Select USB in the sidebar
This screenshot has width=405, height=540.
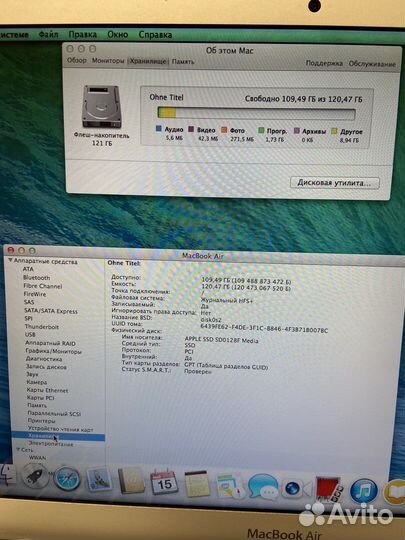tap(30, 335)
